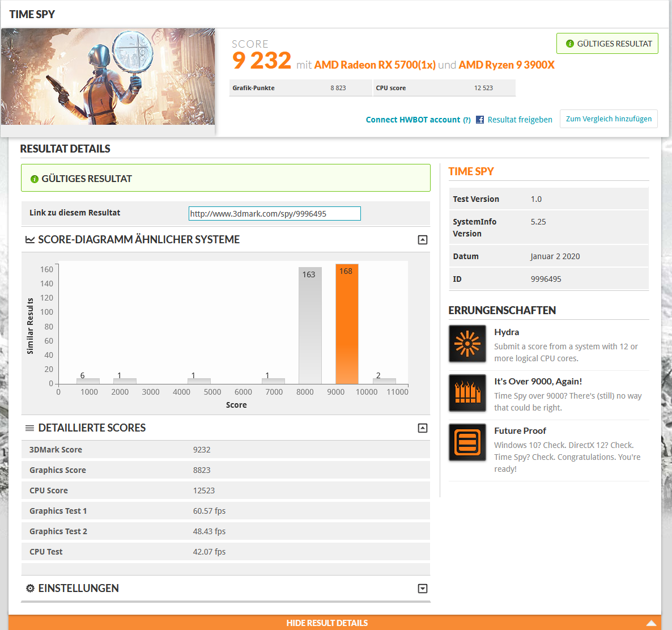Click the chart bar labeled 6
Viewport: 672px width, 630px height.
point(88,381)
